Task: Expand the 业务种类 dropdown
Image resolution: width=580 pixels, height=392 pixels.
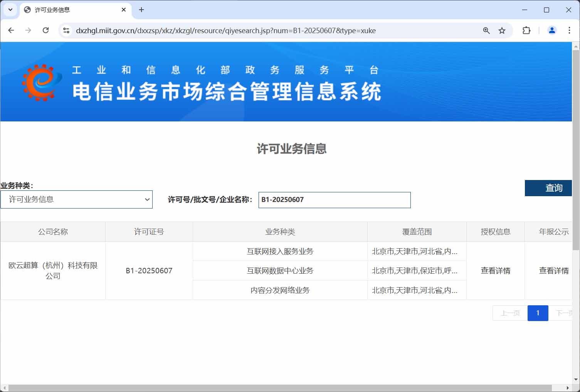Action: coord(76,199)
